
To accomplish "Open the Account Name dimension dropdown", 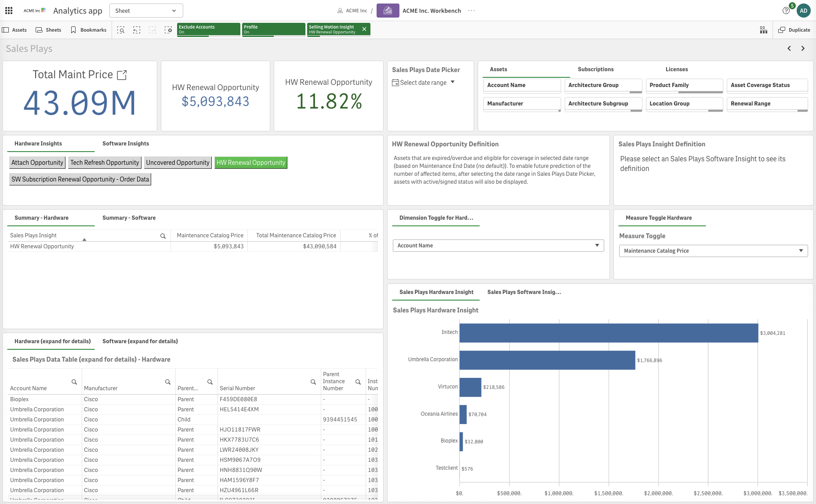I will click(x=498, y=246).
